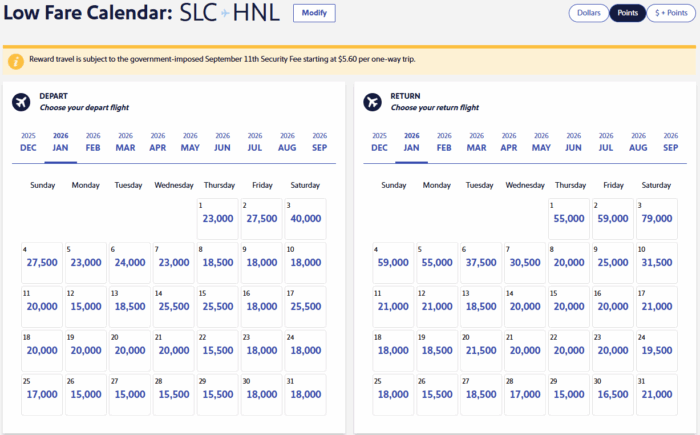This screenshot has width=700, height=435.
Task: Select the Points fare display option
Action: [x=628, y=13]
